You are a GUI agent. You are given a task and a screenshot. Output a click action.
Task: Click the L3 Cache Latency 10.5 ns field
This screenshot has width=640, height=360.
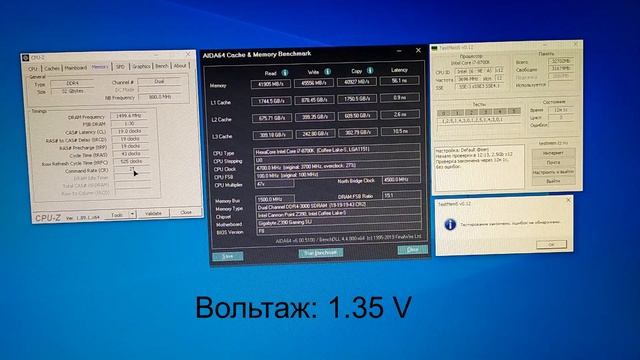point(400,131)
